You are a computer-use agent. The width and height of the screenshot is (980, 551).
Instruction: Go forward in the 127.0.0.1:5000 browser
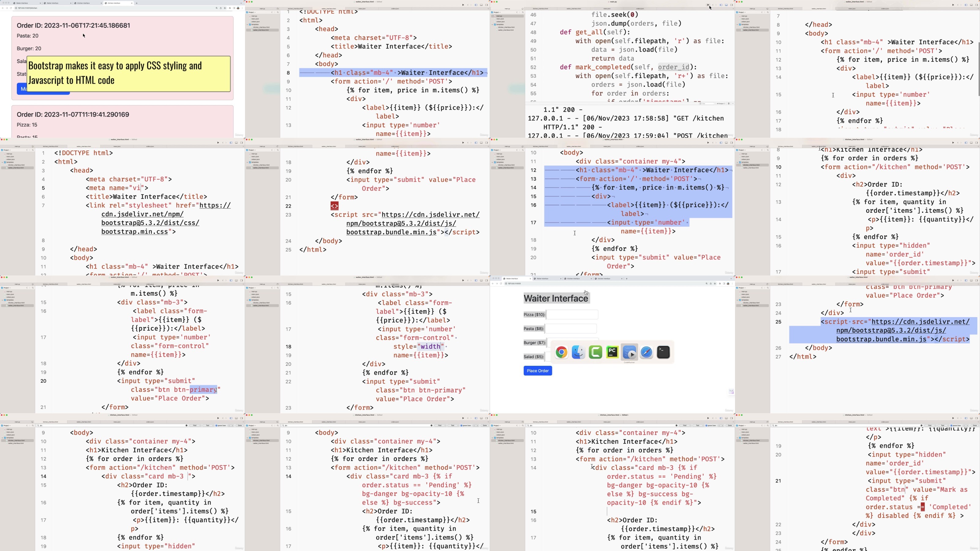pos(497,284)
